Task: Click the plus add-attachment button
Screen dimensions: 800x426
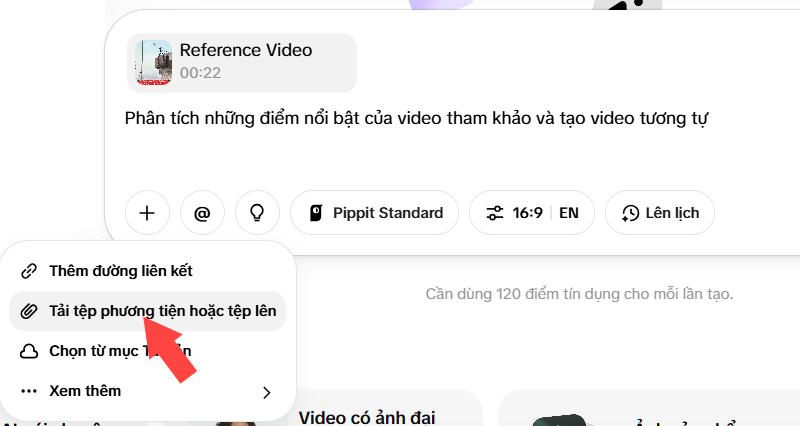Action: [x=147, y=213]
